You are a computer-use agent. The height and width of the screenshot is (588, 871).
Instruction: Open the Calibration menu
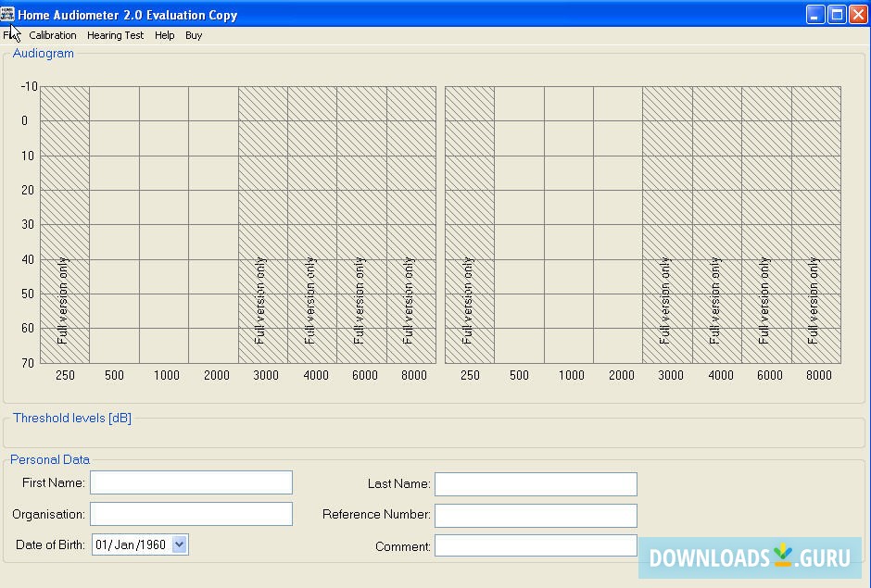click(x=53, y=35)
